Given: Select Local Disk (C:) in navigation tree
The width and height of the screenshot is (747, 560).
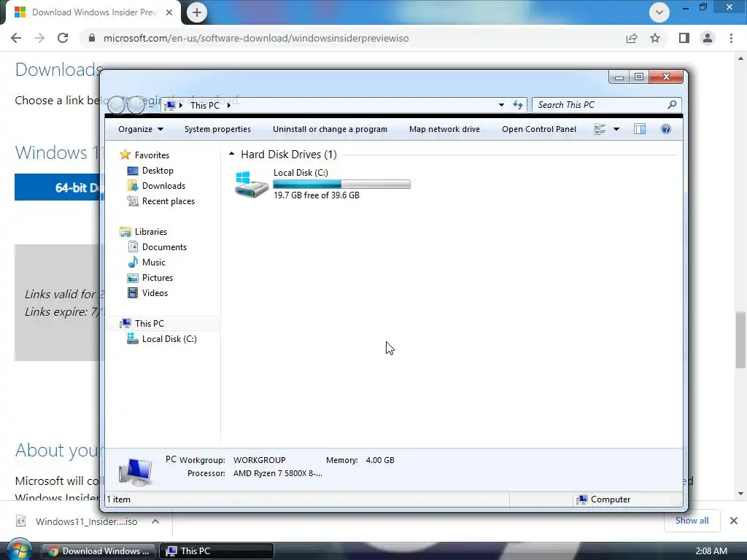Looking at the screenshot, I should point(169,338).
